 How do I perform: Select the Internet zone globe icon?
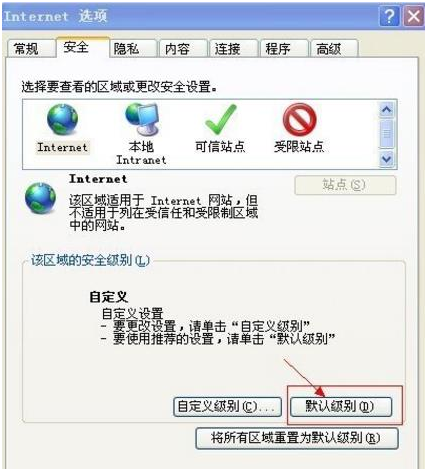[x=62, y=119]
